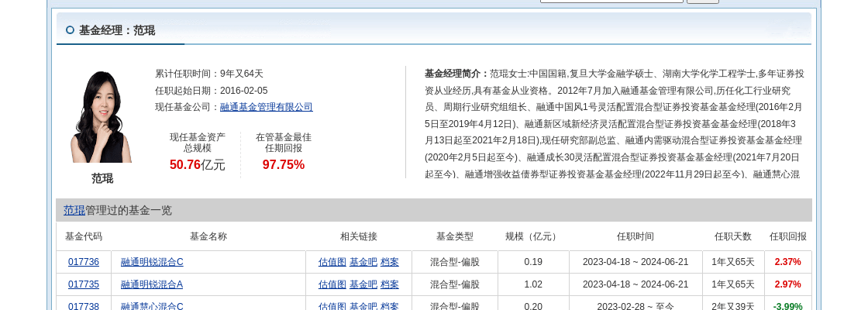
Task: Click the 任职回报 column header
Action: 787,236
